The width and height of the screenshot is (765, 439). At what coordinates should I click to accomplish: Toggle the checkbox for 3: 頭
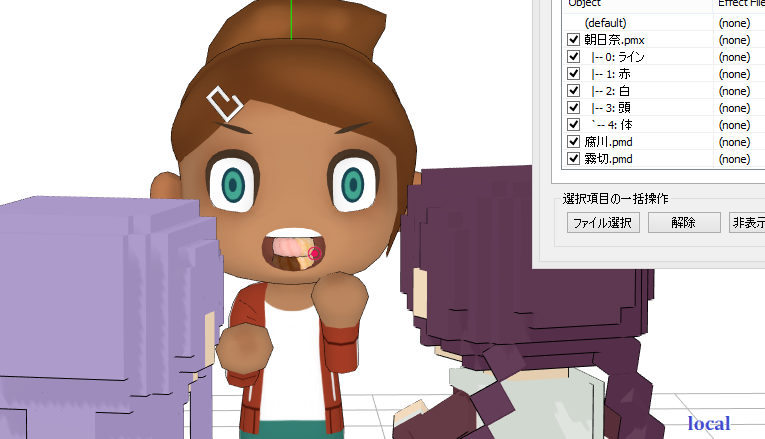tap(573, 107)
